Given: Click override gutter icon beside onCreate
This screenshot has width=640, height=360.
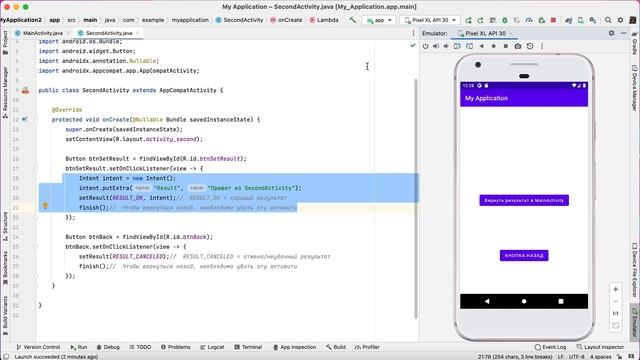Looking at the screenshot, I should point(24,120).
